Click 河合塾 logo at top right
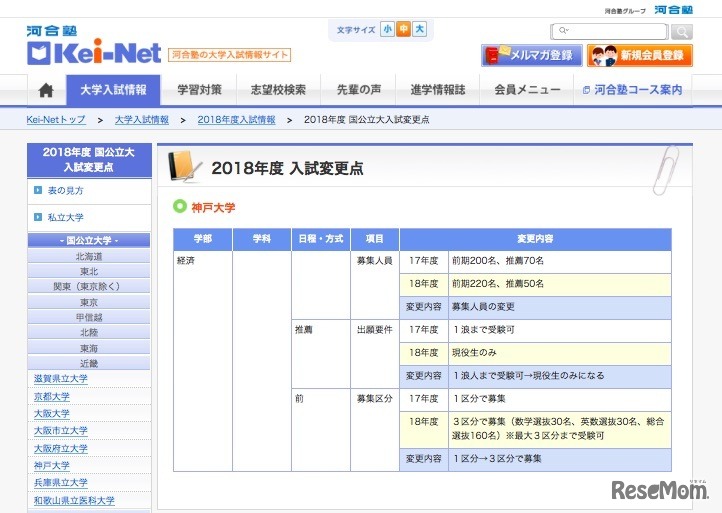This screenshot has height=513, width=722. 673,10
